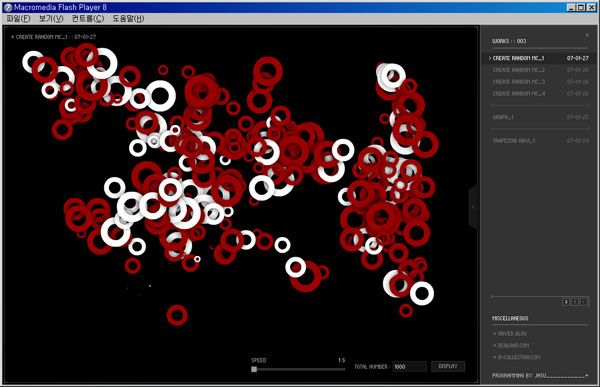This screenshot has width=600, height=387.
Task: Click the lone red ring at canvas bottom
Action: (x=177, y=315)
